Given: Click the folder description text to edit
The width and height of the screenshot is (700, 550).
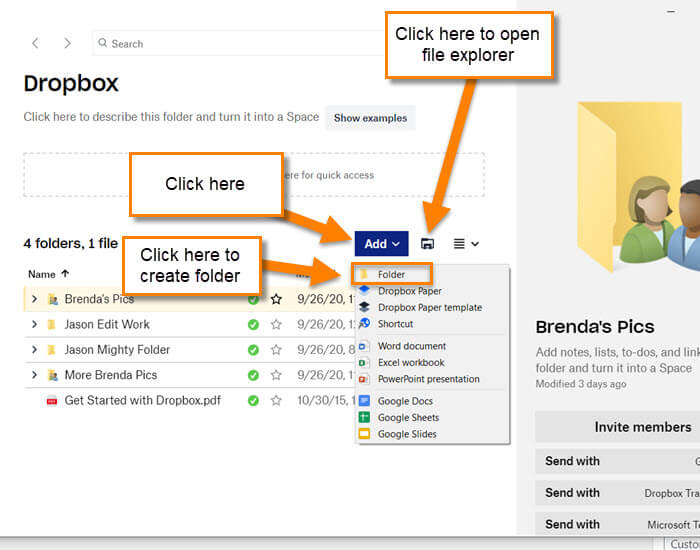Looking at the screenshot, I should coord(171,117).
